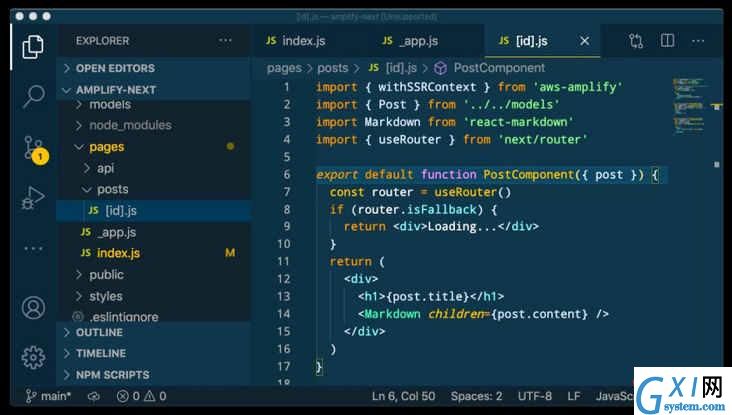The width and height of the screenshot is (732, 415).
Task: Open [id].js in the file tree
Action: coord(154,211)
